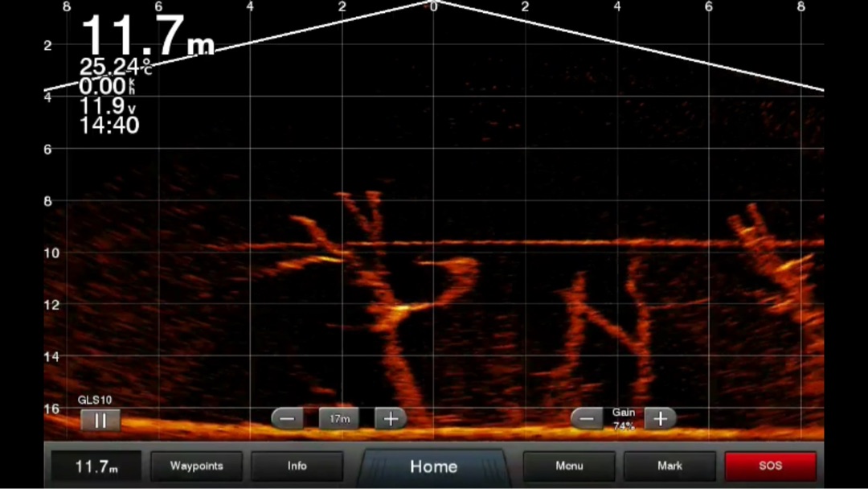The width and height of the screenshot is (868, 489).
Task: Tap the 11.9 v voltage reading
Action: (x=108, y=106)
